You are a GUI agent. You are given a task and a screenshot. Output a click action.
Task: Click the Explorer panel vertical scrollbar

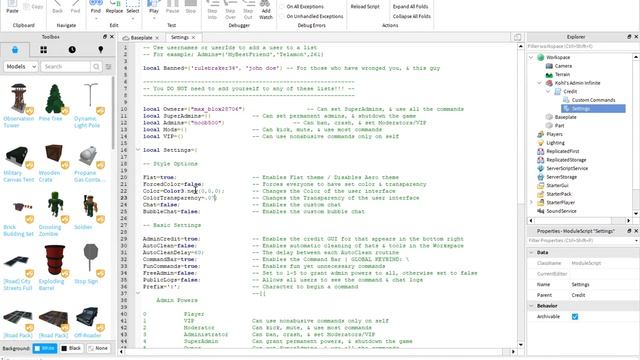[636, 136]
